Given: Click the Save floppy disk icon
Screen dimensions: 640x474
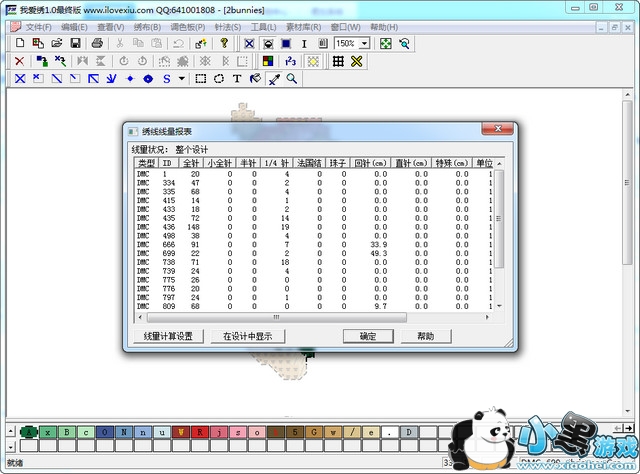Looking at the screenshot, I should click(74, 44).
